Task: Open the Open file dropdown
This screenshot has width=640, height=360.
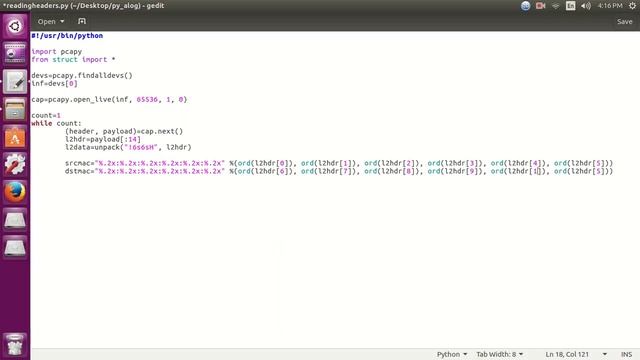Action: (x=51, y=21)
